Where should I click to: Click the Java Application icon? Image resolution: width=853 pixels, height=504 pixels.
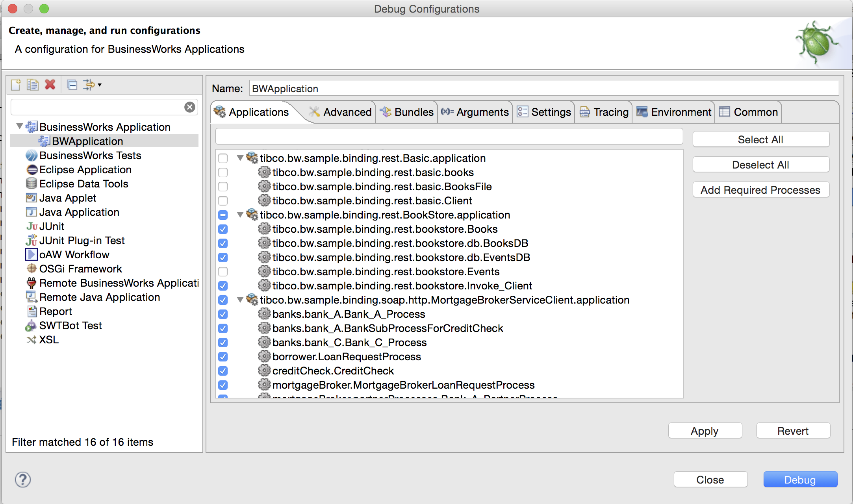[x=32, y=212]
